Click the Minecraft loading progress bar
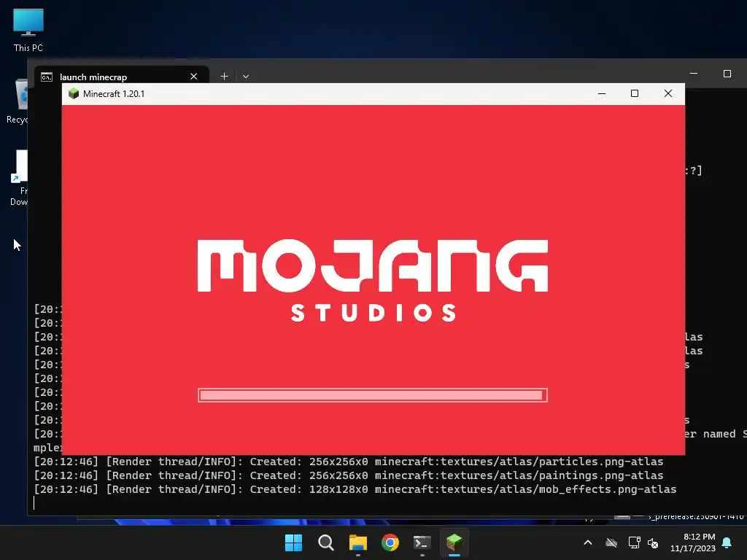 373,395
